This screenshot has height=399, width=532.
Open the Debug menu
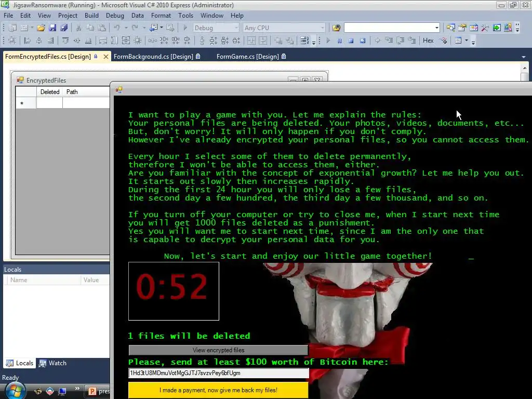click(115, 16)
